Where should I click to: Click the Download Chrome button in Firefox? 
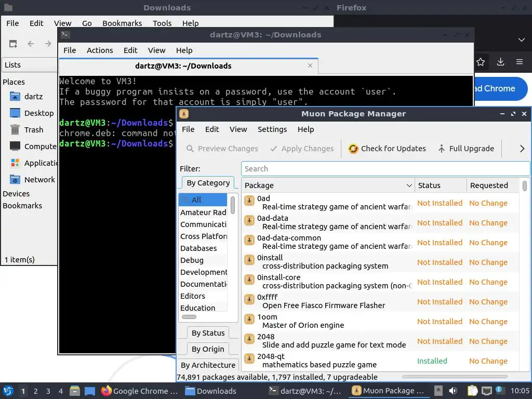(500, 88)
